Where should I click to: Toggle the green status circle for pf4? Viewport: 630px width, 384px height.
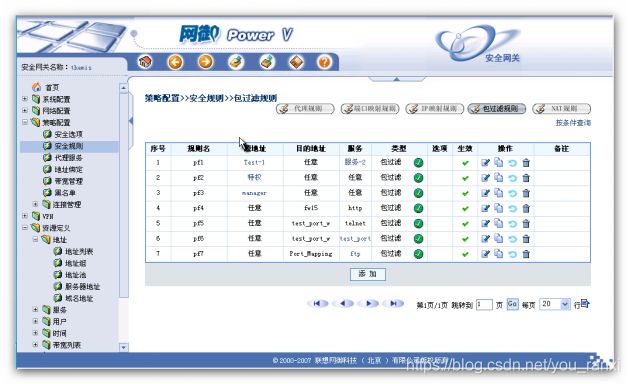(x=418, y=208)
